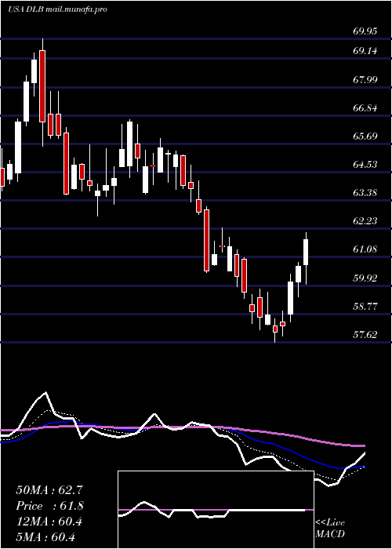The image size is (392, 549).
Task: Select the 59.92 price level label
Action: 365,278
